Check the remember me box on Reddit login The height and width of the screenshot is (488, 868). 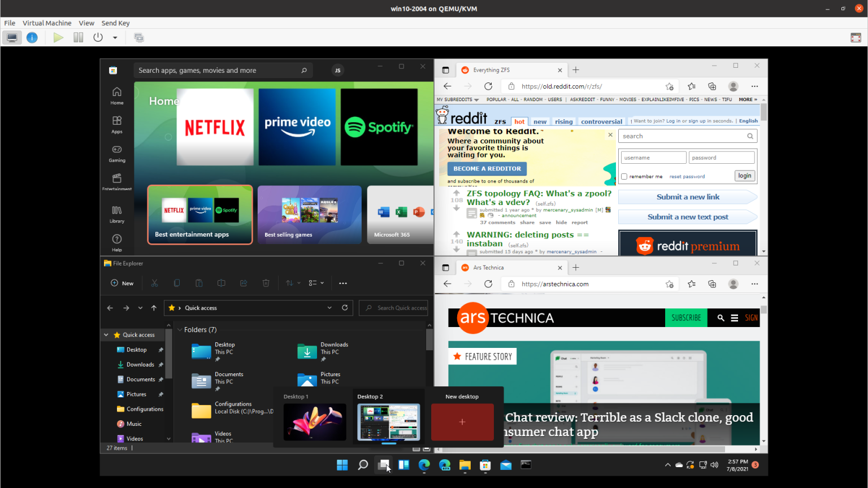(x=623, y=176)
